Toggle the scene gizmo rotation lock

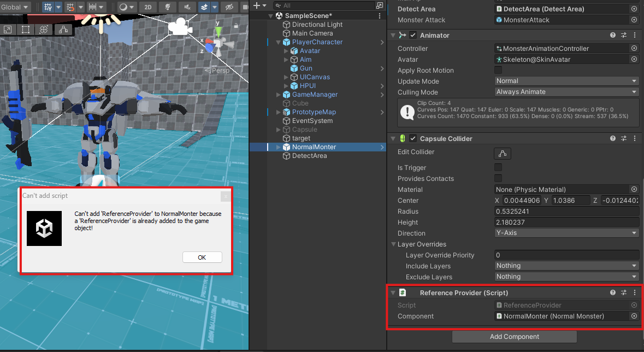click(236, 26)
